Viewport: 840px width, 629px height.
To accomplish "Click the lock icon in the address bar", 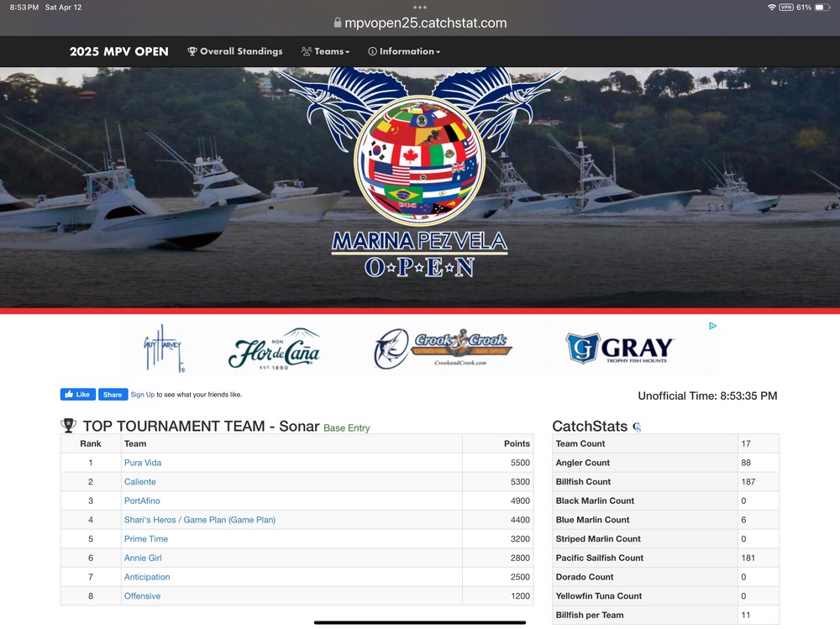I will (x=338, y=24).
